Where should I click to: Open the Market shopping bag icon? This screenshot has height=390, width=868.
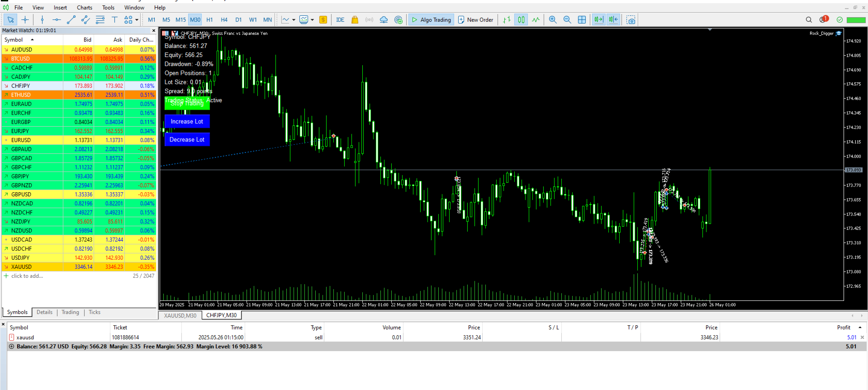(x=355, y=19)
